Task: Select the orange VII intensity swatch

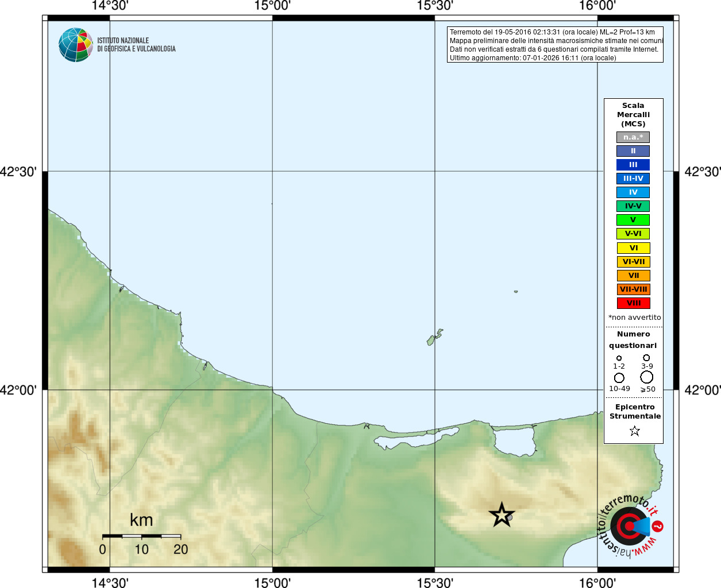Action: 634,276
